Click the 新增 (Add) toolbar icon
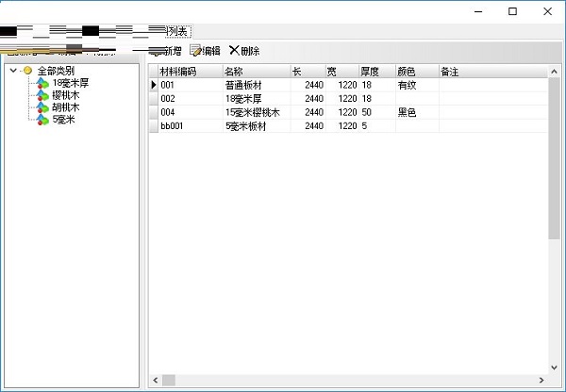The width and height of the screenshot is (566, 392). (x=155, y=51)
